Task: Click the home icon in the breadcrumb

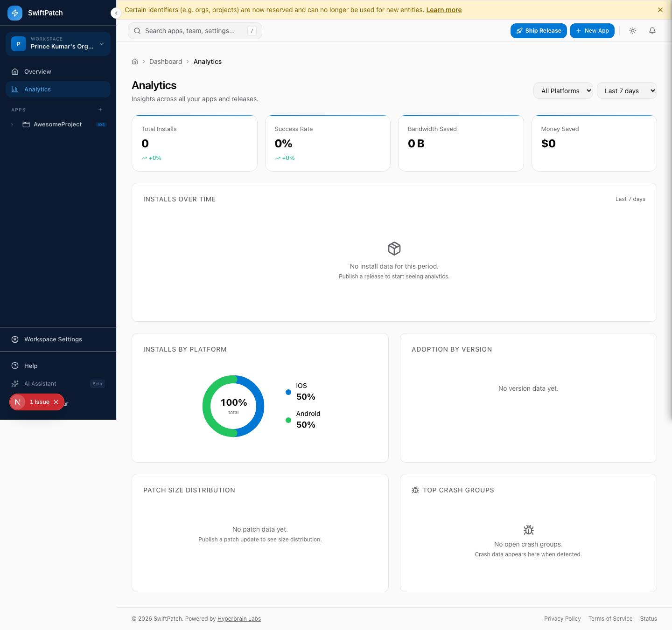Action: tap(135, 61)
